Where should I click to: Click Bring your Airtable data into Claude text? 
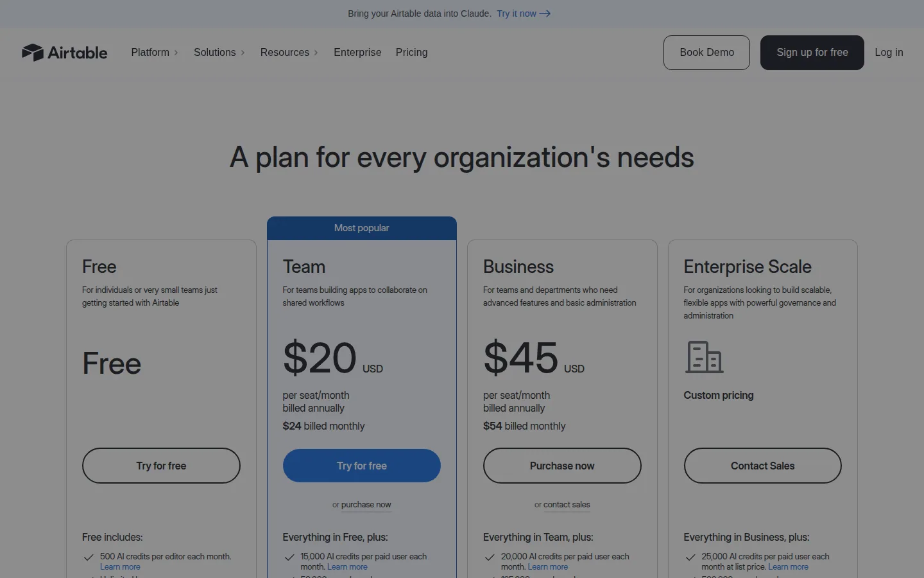pyautogui.click(x=420, y=13)
